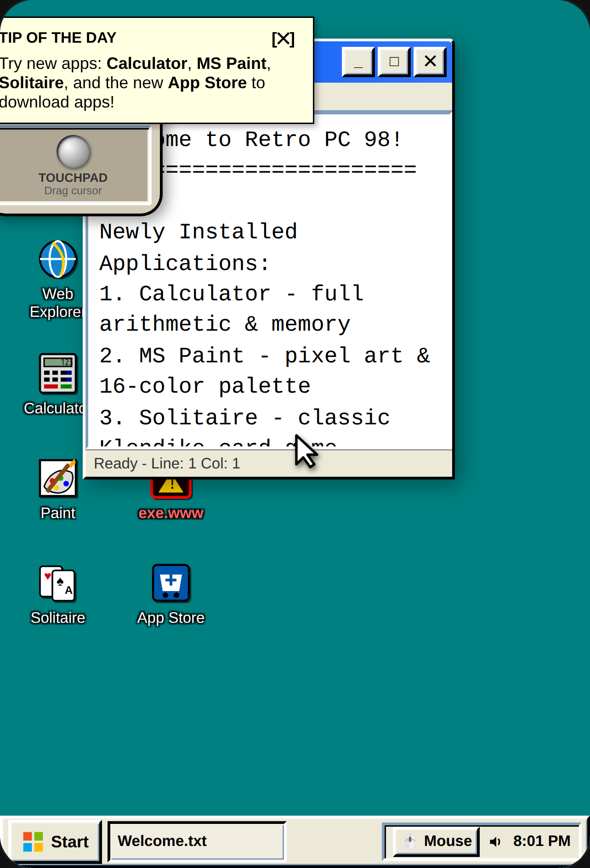Select the Welcome.txt taskbar button
This screenshot has height=868, width=590.
coord(197,841)
